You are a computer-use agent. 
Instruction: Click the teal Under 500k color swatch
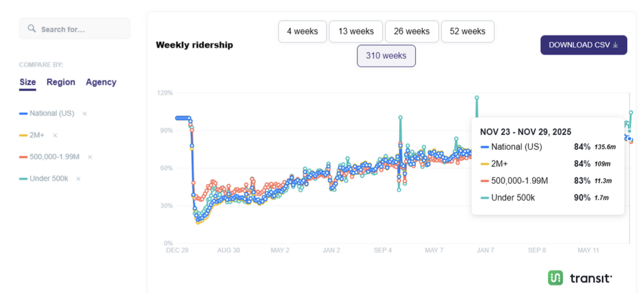point(23,179)
